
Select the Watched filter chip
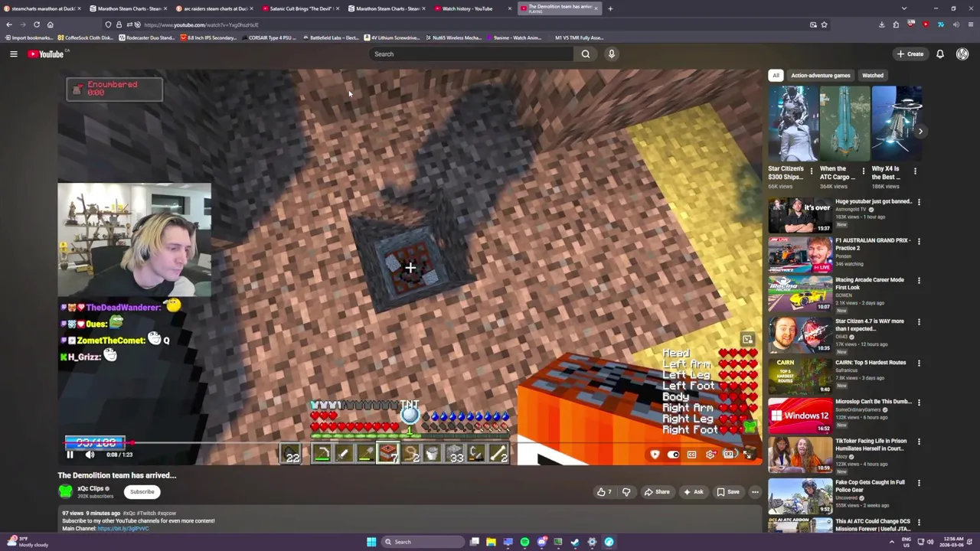click(x=873, y=76)
